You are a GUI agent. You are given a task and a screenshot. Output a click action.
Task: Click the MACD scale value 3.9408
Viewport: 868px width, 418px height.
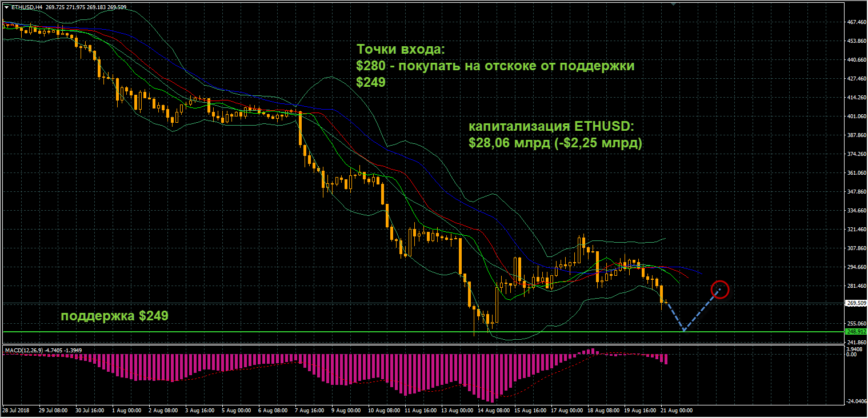pyautogui.click(x=854, y=349)
